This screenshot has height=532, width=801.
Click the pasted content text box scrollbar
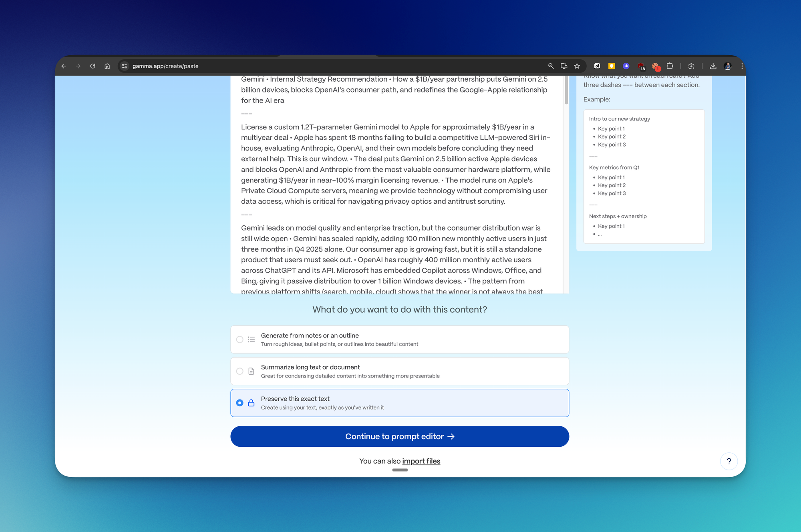click(566, 90)
